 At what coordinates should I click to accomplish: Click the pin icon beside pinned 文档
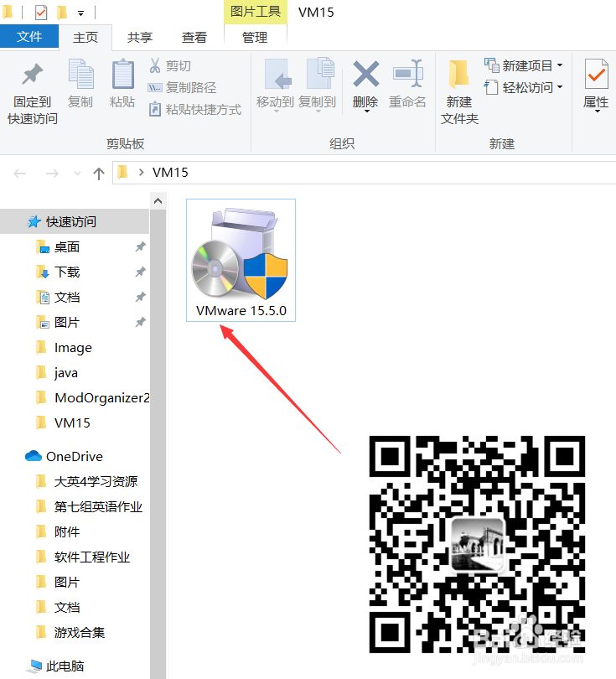[x=140, y=297]
